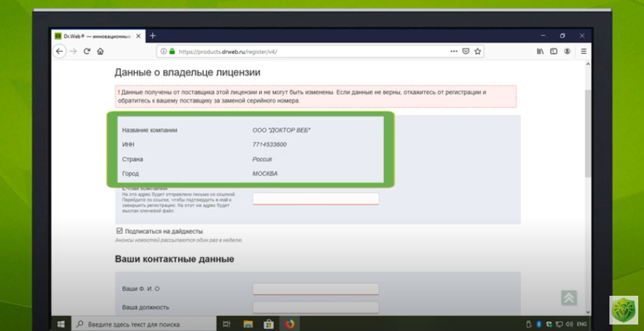Open File Explorer from the taskbar
Image resolution: width=644 pixels, height=331 pixels.
247,324
